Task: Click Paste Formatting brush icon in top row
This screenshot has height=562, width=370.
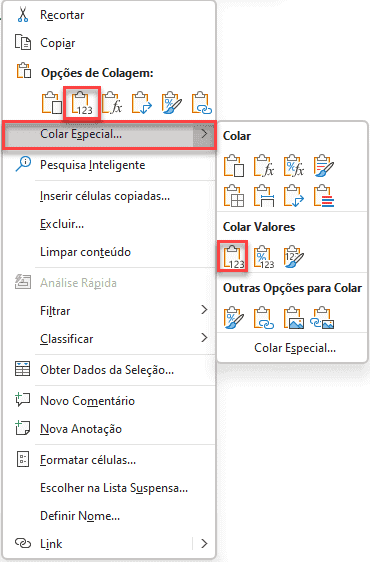Action: [172, 104]
